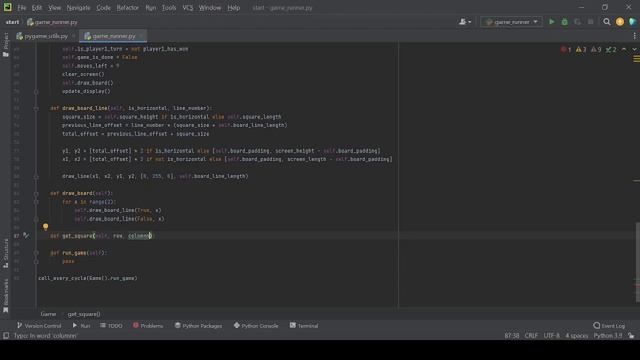Change CRLF line separator setting
Viewport: 640px width, 360px height.
531,336
